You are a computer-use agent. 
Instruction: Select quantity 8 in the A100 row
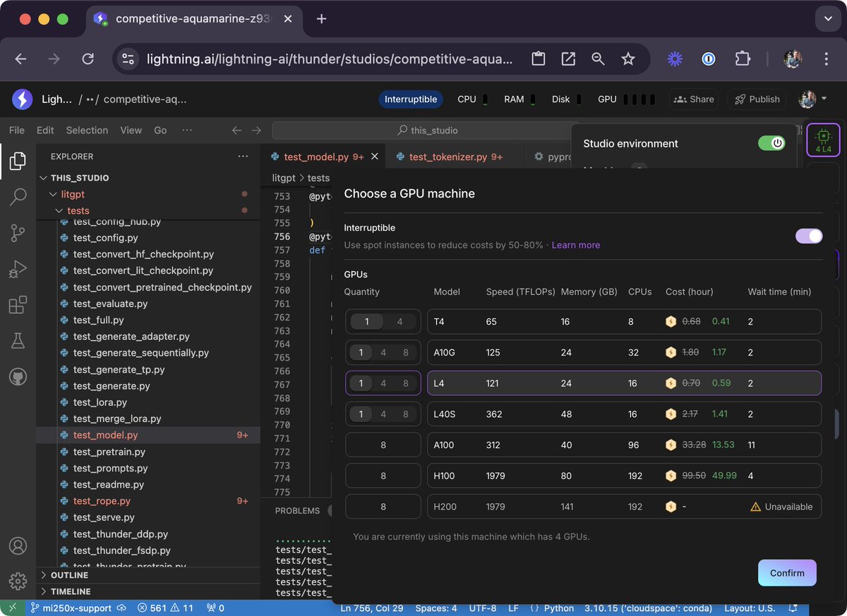coord(383,445)
